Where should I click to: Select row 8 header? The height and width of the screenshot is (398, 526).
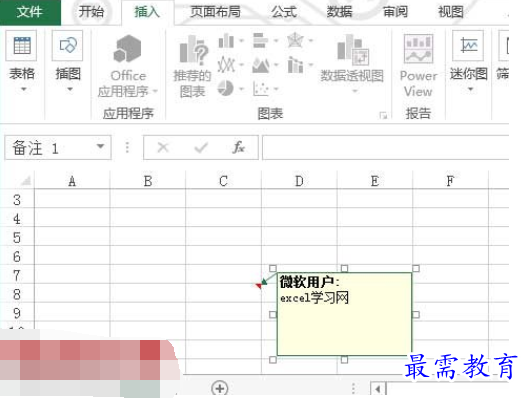coord(17,294)
